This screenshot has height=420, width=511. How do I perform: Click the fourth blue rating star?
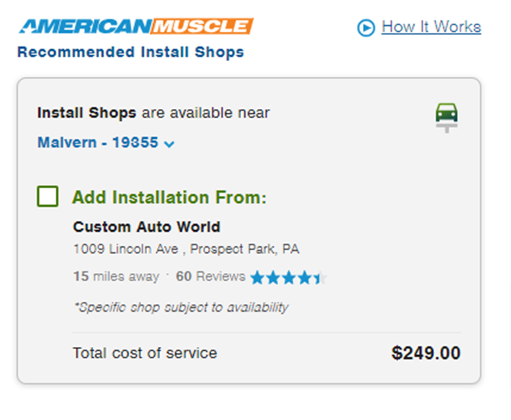pos(304,277)
